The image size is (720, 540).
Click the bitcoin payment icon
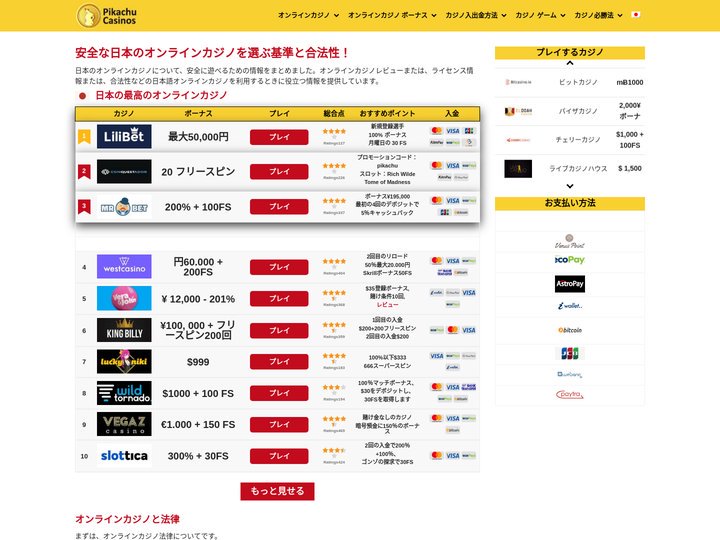569,330
